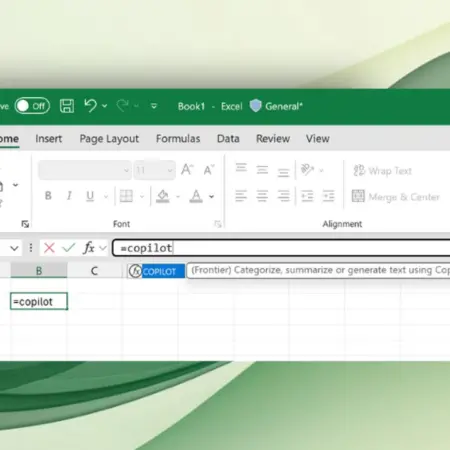This screenshot has width=450, height=450.
Task: Click the Font Color letter A icon
Action: click(196, 196)
